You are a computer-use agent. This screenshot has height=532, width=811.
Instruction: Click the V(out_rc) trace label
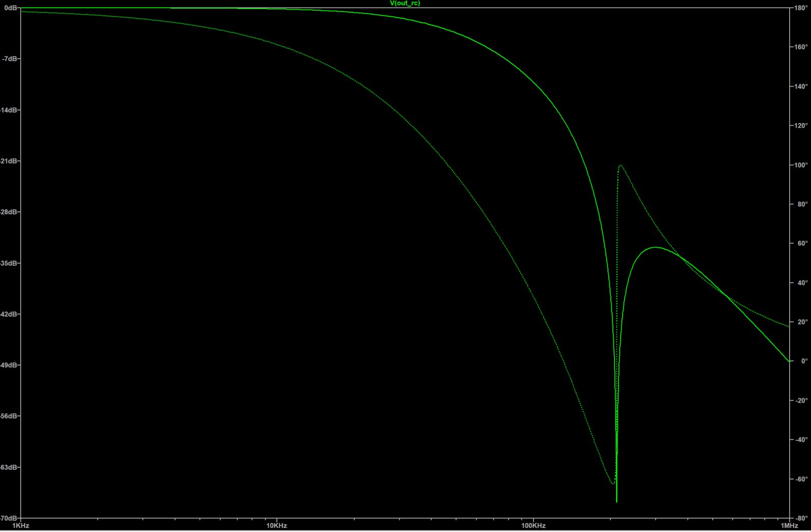pyautogui.click(x=405, y=4)
